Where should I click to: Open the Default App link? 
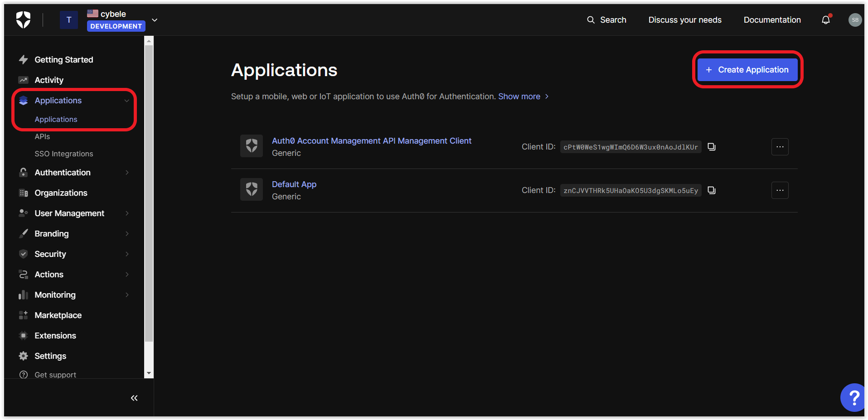point(294,184)
